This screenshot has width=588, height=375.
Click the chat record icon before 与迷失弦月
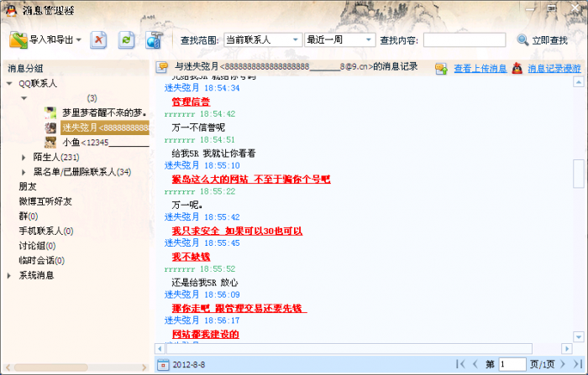click(x=162, y=67)
